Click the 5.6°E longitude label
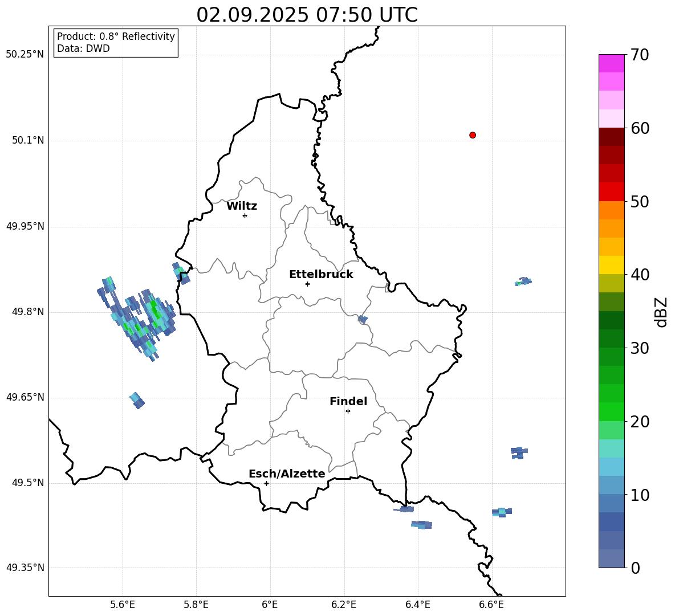 tap(123, 605)
